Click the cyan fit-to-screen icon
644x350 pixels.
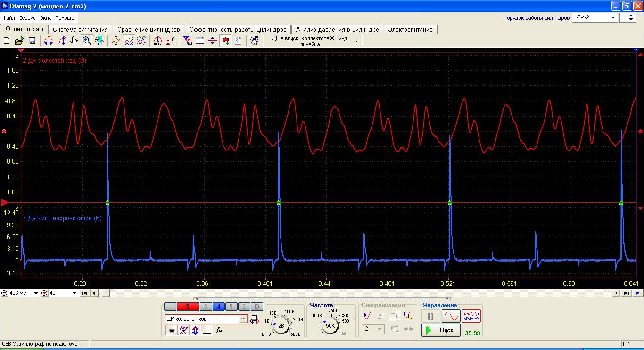[99, 41]
